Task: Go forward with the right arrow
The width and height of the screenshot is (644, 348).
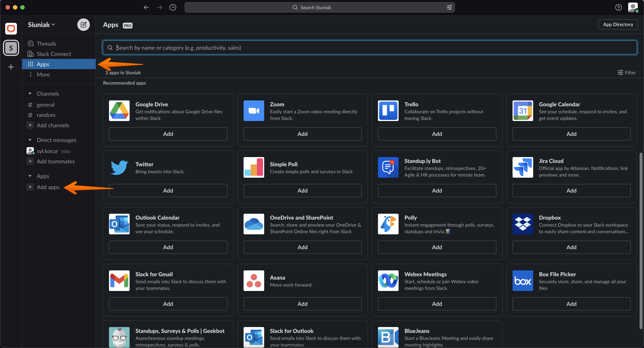Action: (x=159, y=8)
